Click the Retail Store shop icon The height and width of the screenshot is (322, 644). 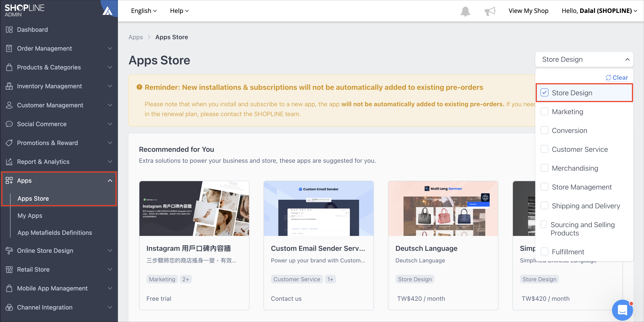tap(9, 270)
